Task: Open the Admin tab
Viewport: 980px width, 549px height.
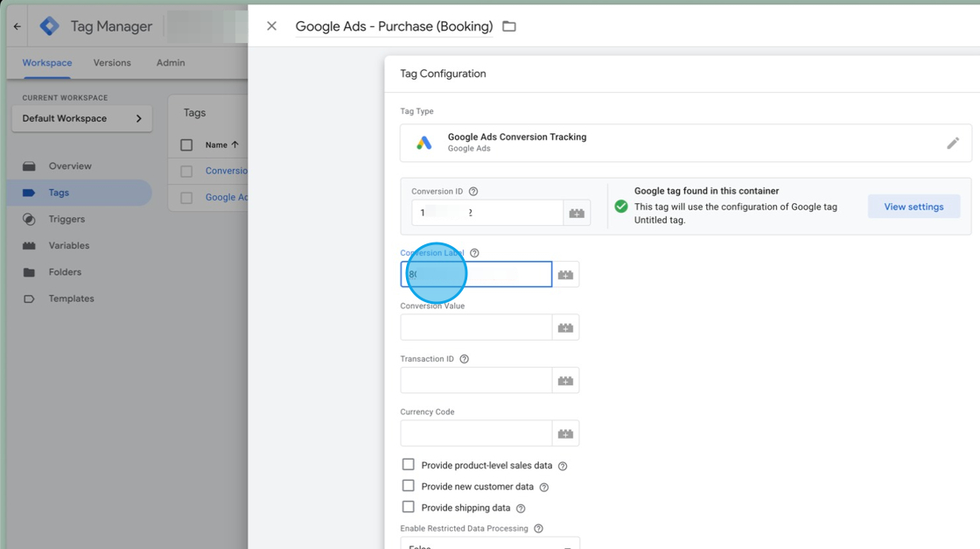Action: [x=171, y=63]
